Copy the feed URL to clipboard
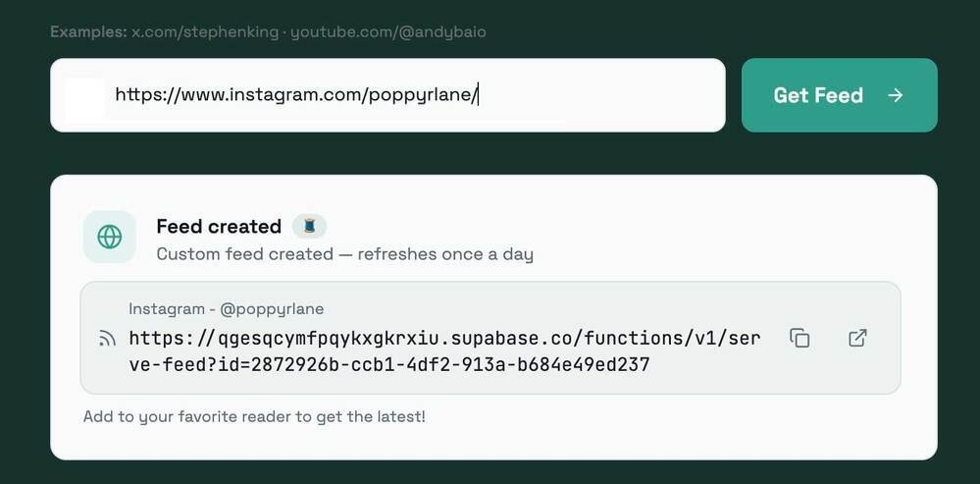The width and height of the screenshot is (980, 484). [799, 338]
